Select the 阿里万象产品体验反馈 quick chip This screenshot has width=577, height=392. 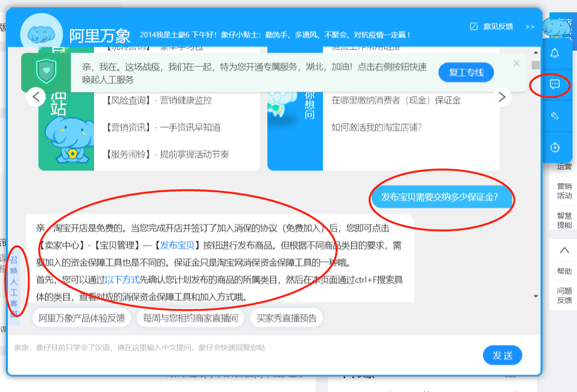point(82,318)
